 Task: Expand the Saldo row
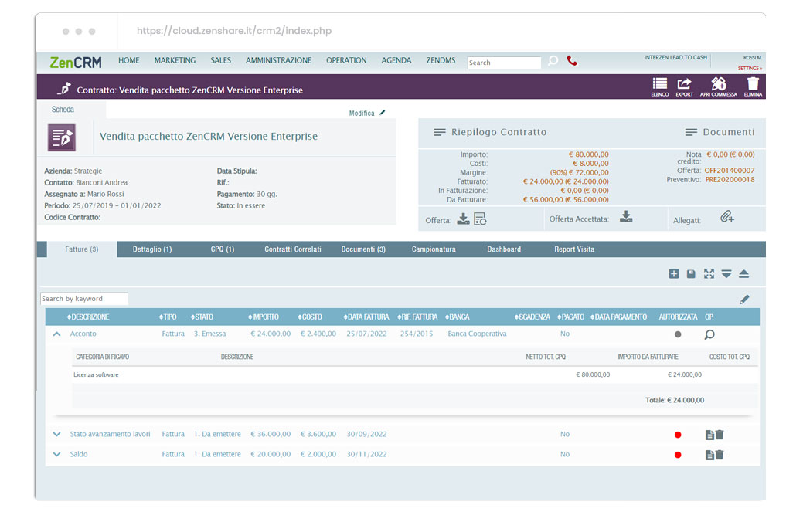point(57,454)
